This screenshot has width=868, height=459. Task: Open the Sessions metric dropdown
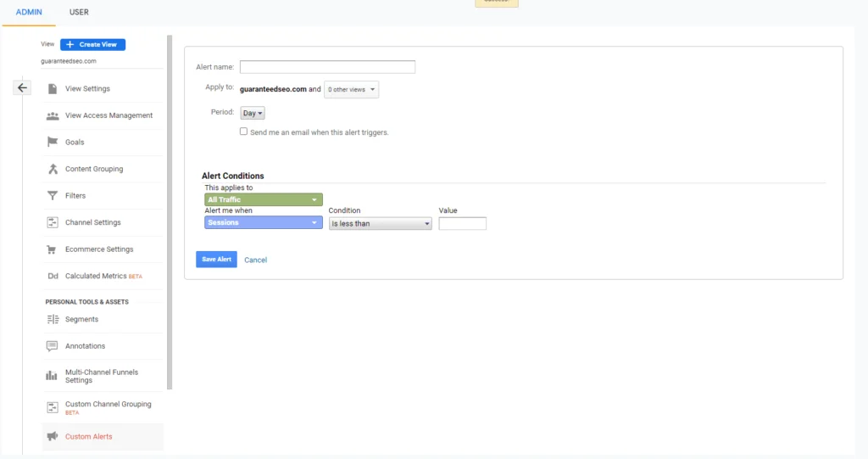click(264, 223)
